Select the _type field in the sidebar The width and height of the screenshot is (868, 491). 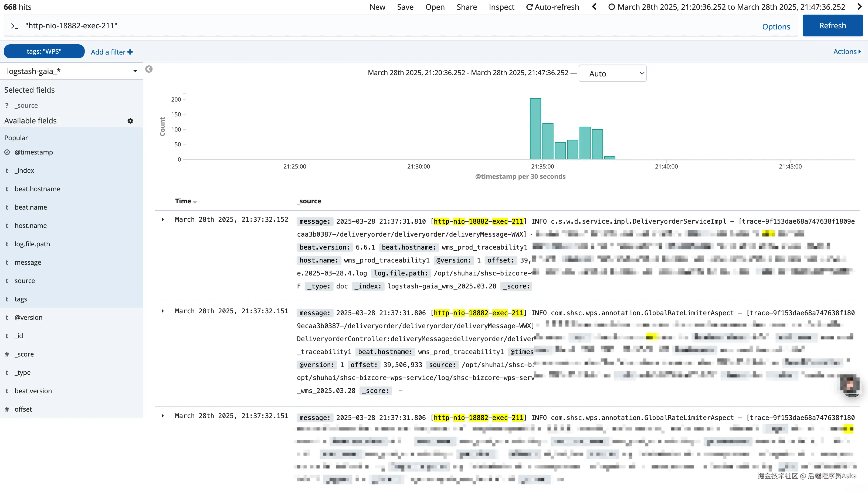point(22,373)
